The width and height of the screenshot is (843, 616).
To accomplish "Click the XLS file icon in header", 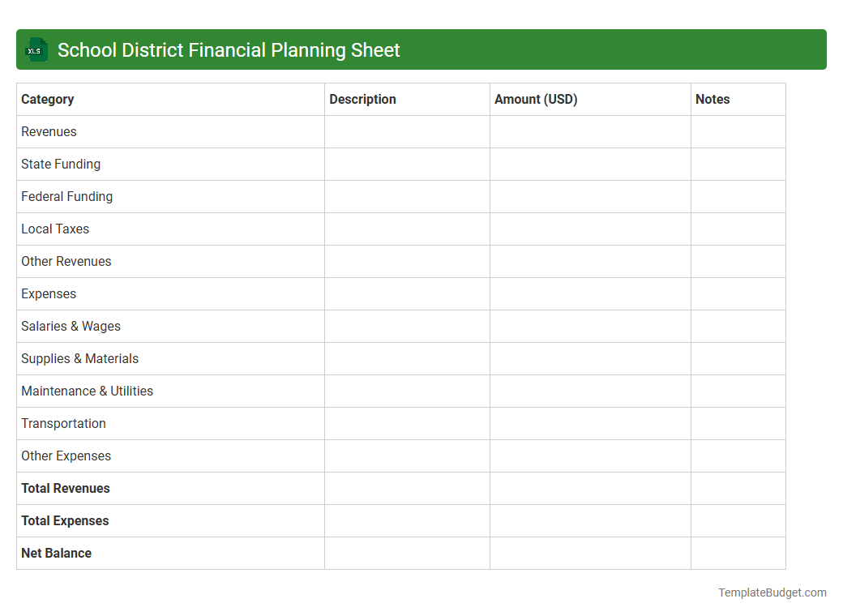I will (36, 49).
